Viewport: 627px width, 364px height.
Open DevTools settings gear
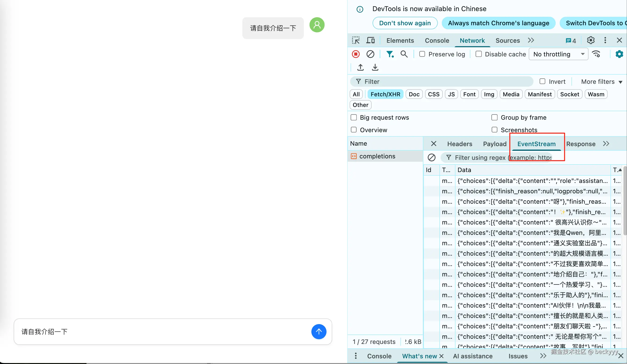point(591,40)
